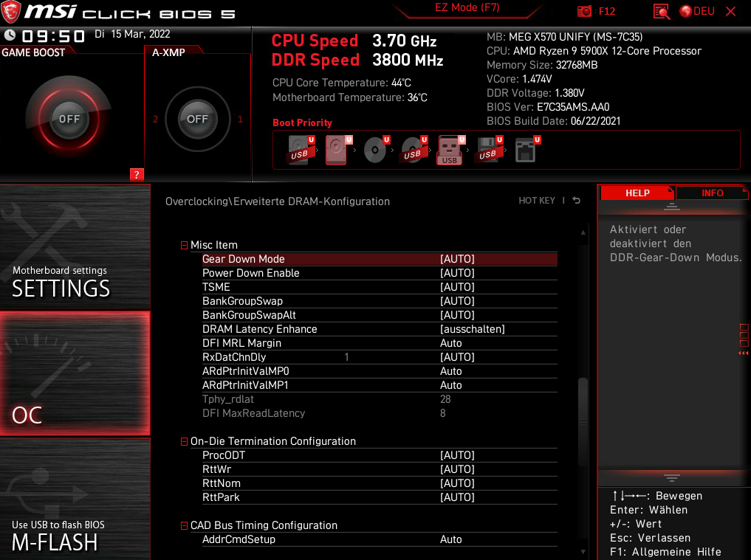Edit the ARdPtrInitValMP0 value field
Viewport: 751px width, 560px height.
point(450,371)
